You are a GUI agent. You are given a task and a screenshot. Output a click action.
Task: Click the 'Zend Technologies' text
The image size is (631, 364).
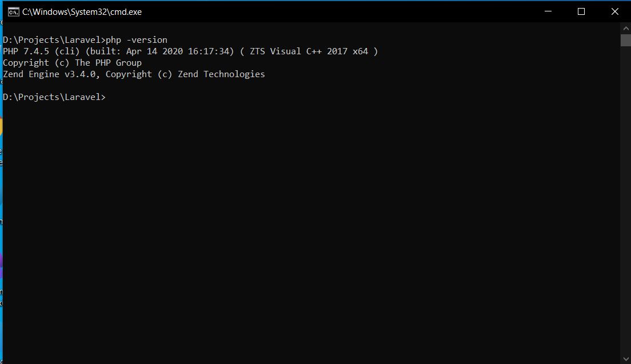pos(221,74)
